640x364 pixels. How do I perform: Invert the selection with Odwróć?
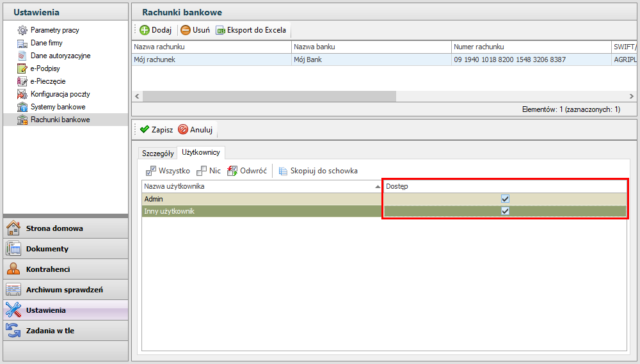(x=233, y=171)
